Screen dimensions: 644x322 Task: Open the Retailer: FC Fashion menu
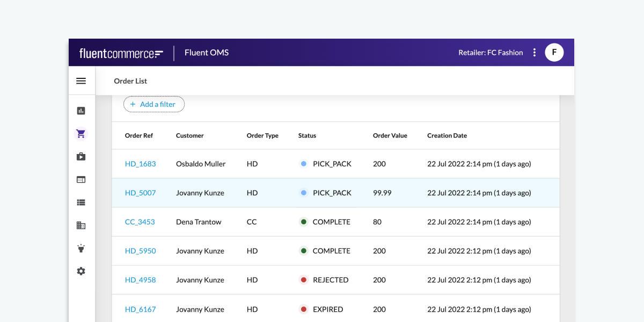[491, 52]
